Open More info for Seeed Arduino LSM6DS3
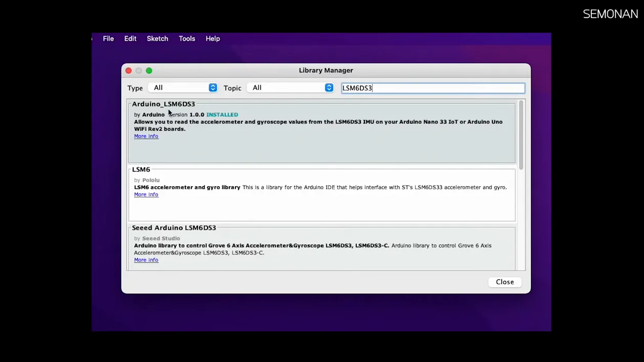The width and height of the screenshot is (644, 362). (146, 260)
